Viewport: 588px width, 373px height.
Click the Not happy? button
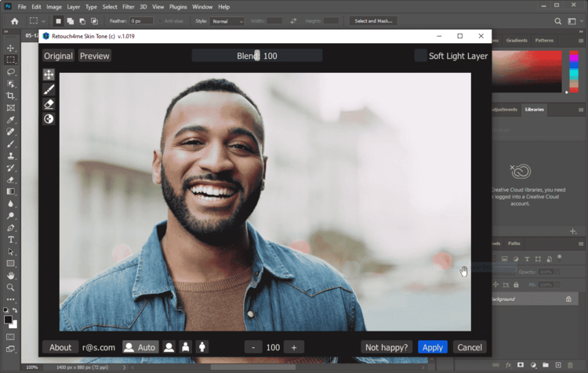pos(387,347)
